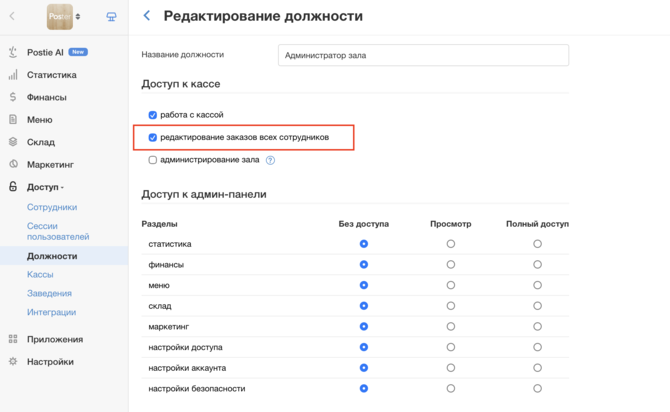
Task: Click the Склад layers icon
Action: click(13, 141)
